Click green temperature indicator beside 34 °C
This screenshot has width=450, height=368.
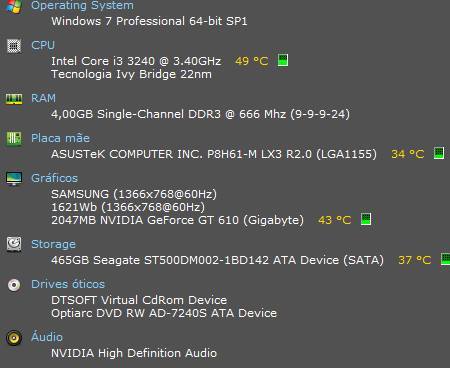click(x=439, y=153)
